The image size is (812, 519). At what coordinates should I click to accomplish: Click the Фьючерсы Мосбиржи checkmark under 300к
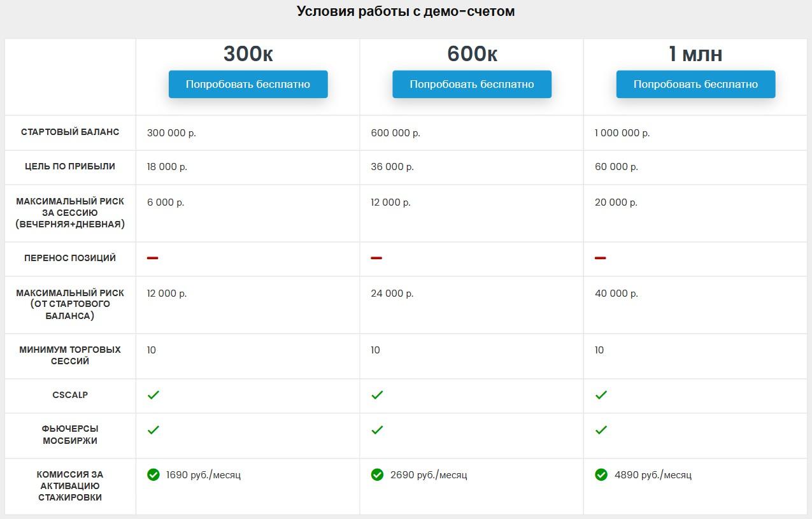(153, 430)
